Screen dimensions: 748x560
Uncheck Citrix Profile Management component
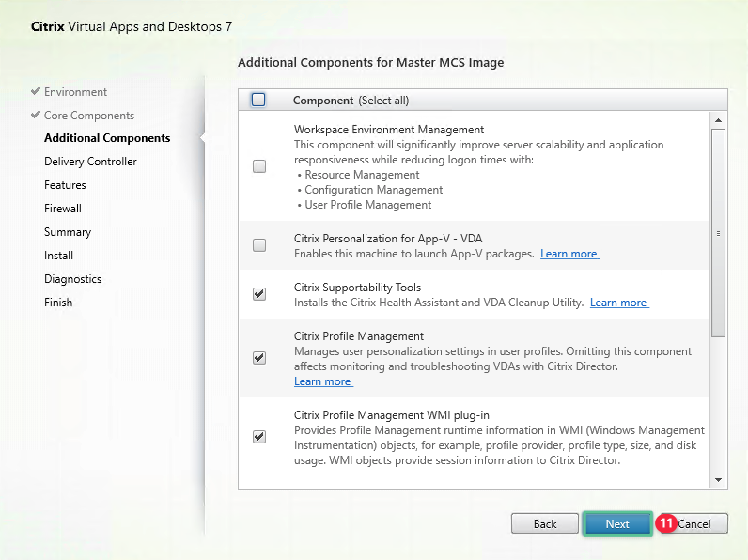[x=259, y=358]
